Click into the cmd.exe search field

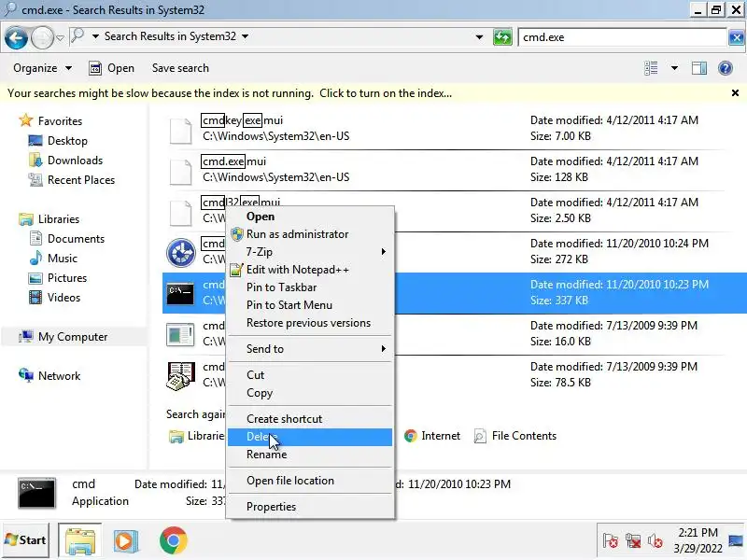click(623, 37)
